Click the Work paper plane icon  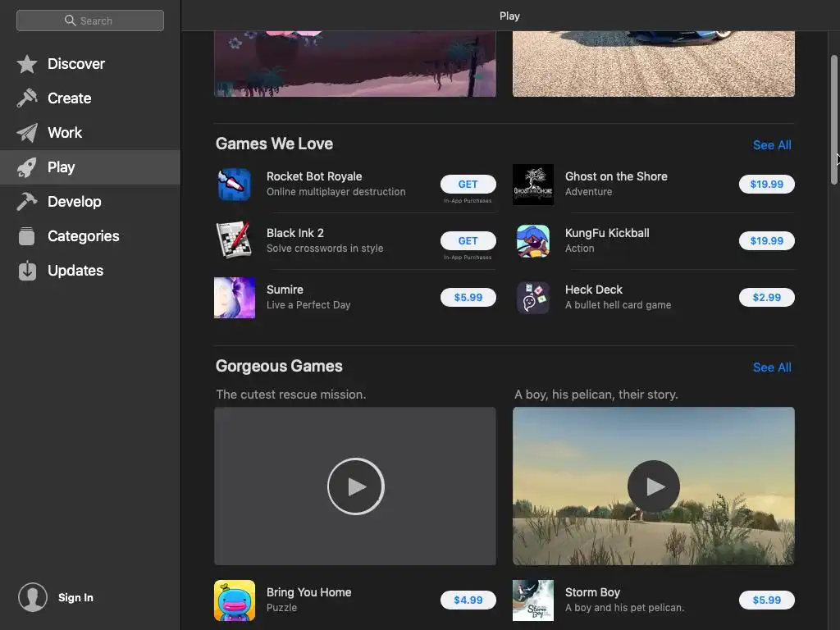(x=27, y=133)
